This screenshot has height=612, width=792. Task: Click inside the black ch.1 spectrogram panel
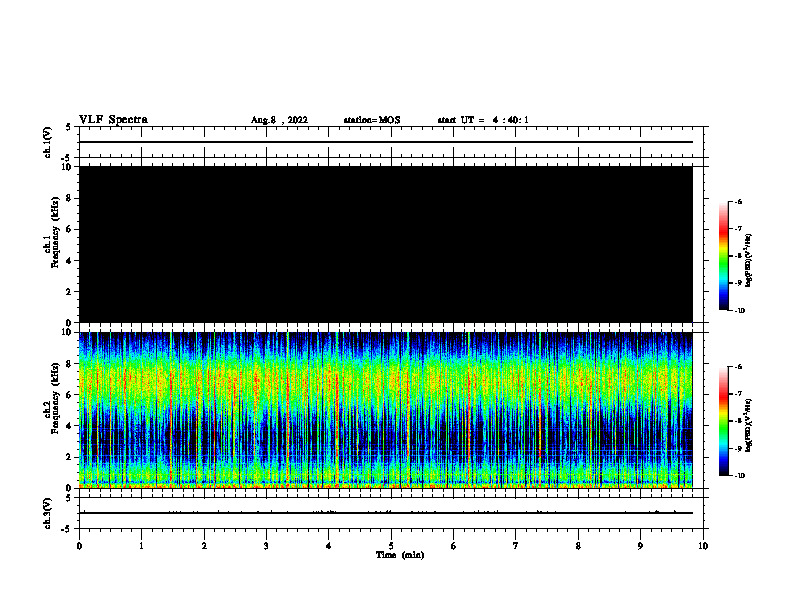[386, 244]
